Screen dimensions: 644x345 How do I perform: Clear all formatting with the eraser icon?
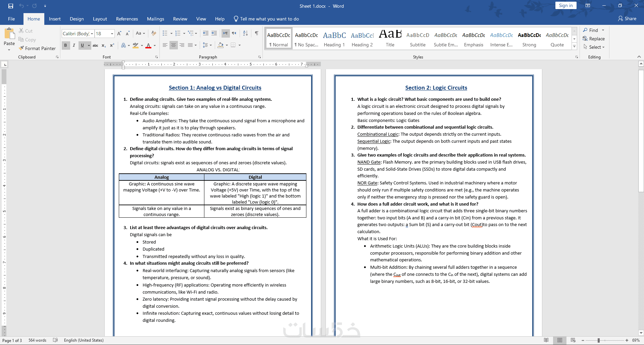(x=154, y=33)
